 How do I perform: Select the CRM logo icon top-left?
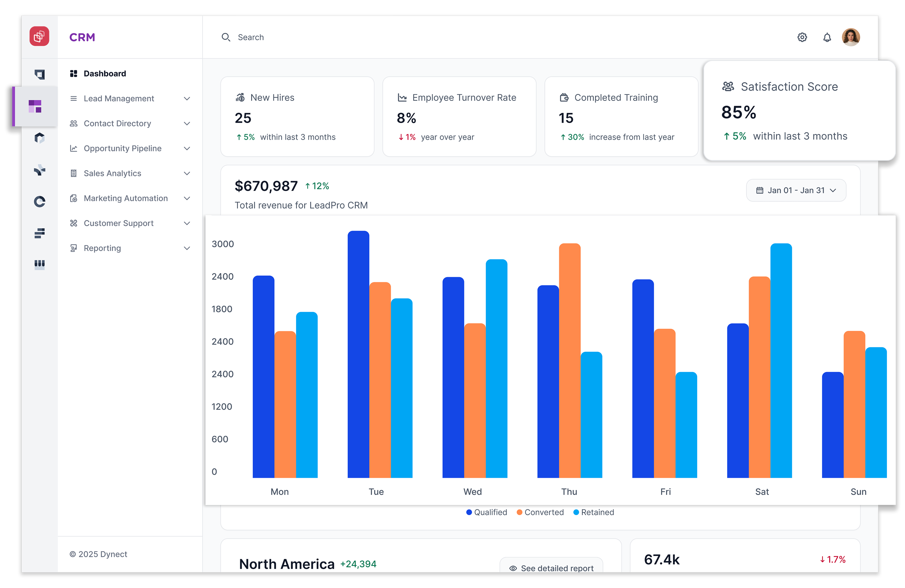coord(39,36)
